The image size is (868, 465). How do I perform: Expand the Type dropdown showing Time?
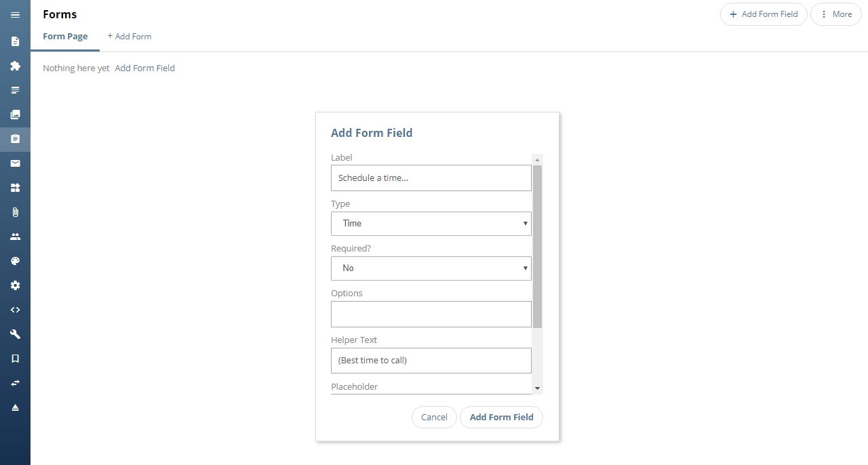click(x=431, y=224)
